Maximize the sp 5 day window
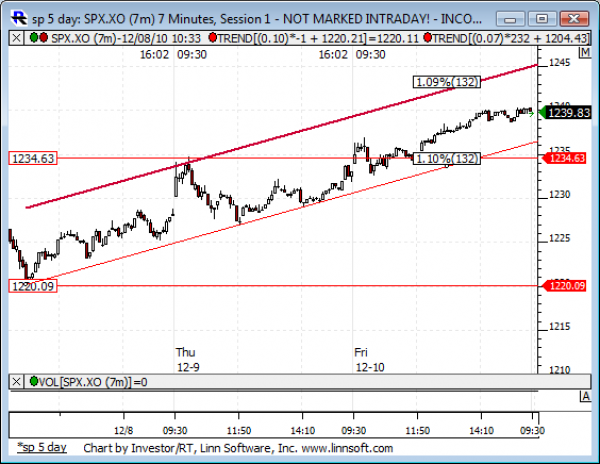This screenshot has height=464, width=600. 542,18
